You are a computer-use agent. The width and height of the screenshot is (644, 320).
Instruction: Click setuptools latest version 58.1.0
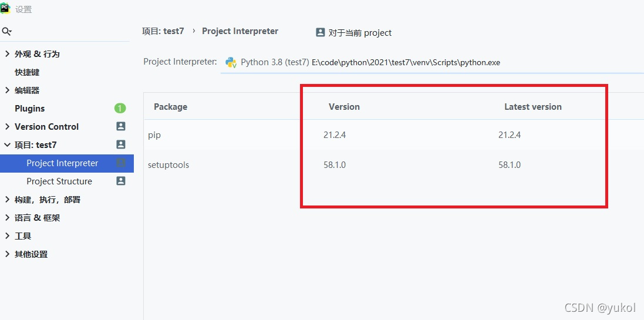[510, 165]
